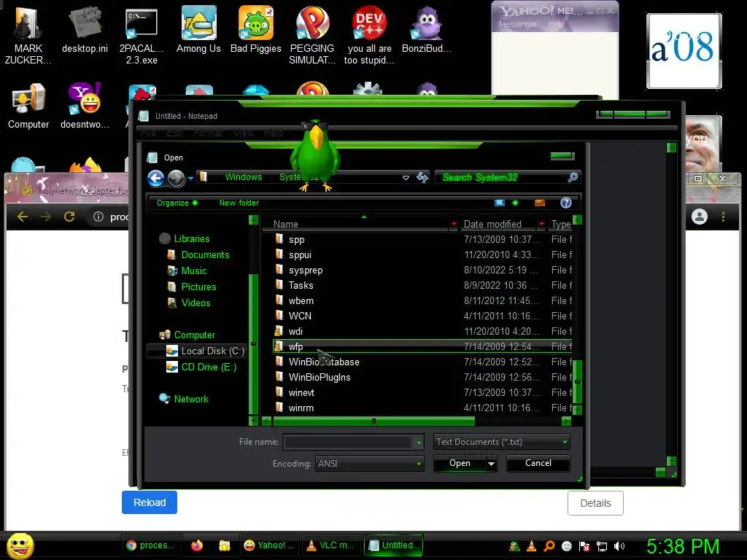Select wbem folder row
This screenshot has width=747, height=560.
423,300
